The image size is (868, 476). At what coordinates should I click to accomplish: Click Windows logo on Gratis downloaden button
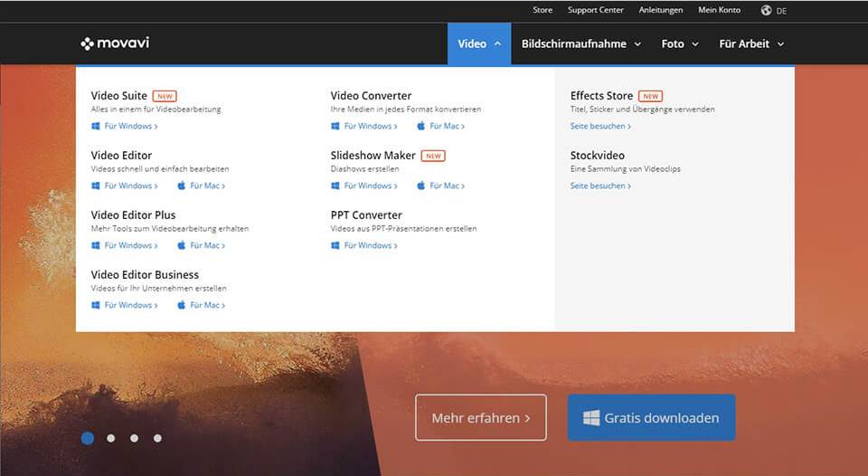590,418
